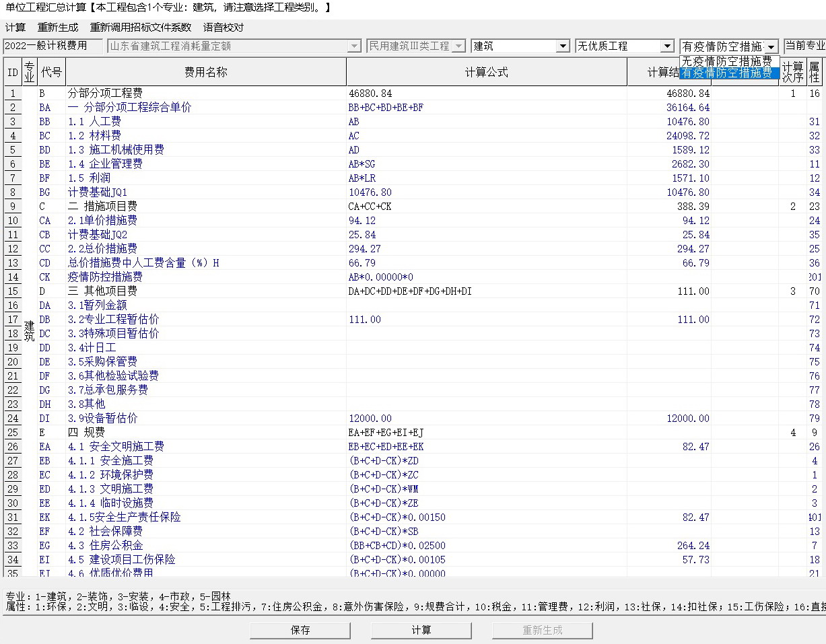This screenshot has width=826, height=644.
Task: Click the 4.5 建设项目工伤保险 cell
Action: (x=206, y=560)
